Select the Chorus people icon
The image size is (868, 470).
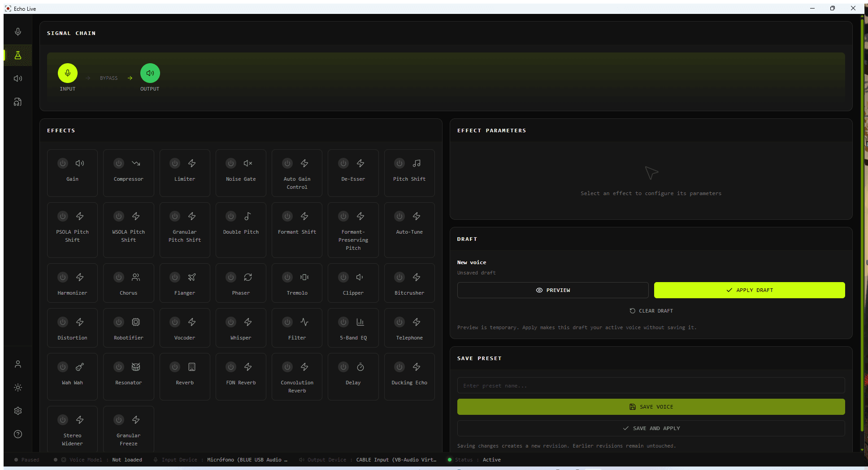[x=136, y=277]
